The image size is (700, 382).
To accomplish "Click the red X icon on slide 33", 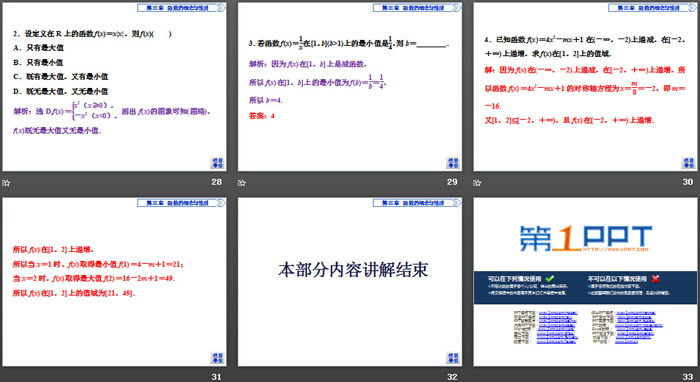I will click(x=655, y=278).
